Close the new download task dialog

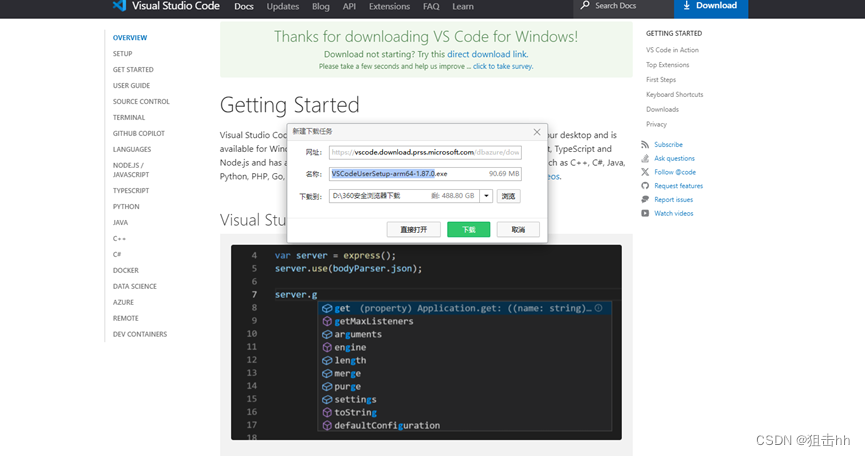coord(537,132)
